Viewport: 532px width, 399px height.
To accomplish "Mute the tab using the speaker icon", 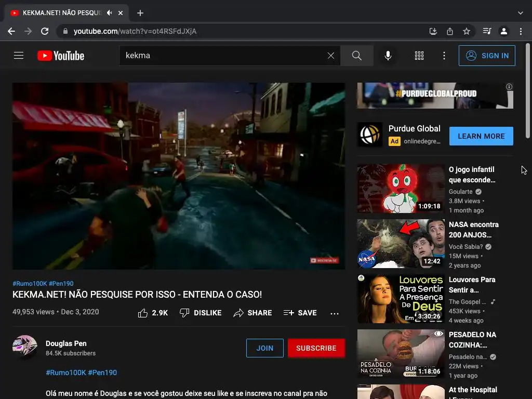I will [x=109, y=13].
